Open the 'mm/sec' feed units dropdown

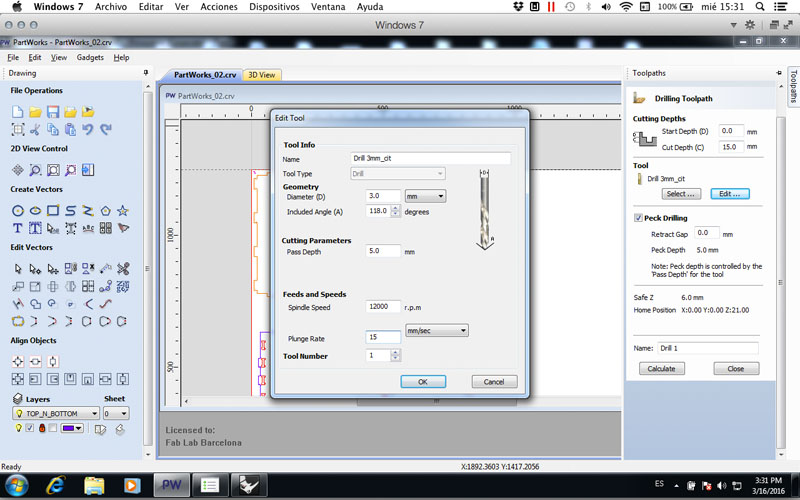coord(437,331)
